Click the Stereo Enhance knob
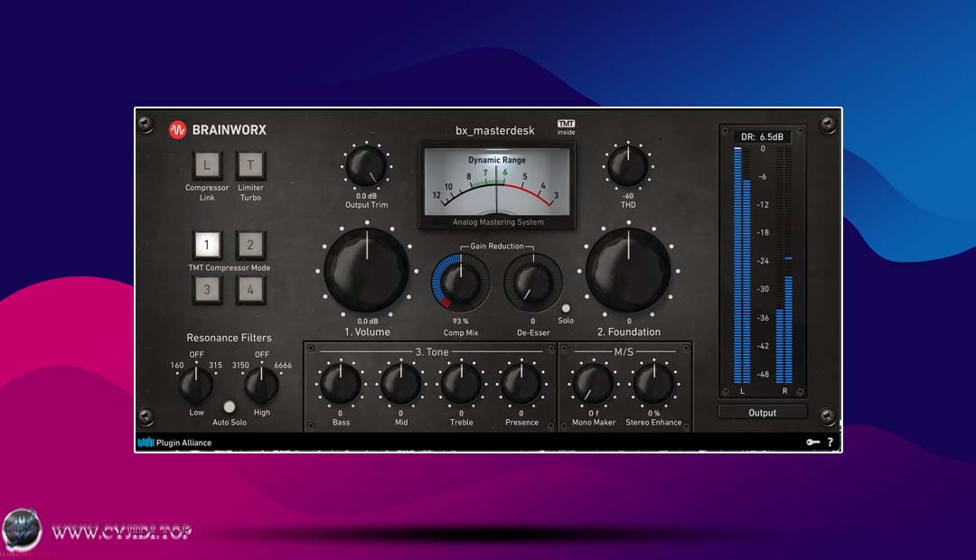 [x=653, y=383]
